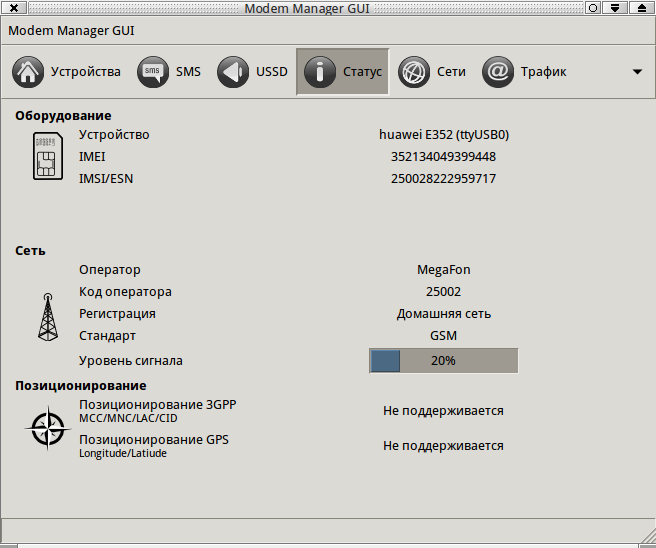656x548 pixels.
Task: Open the USSD arrow icon
Action: click(233, 72)
